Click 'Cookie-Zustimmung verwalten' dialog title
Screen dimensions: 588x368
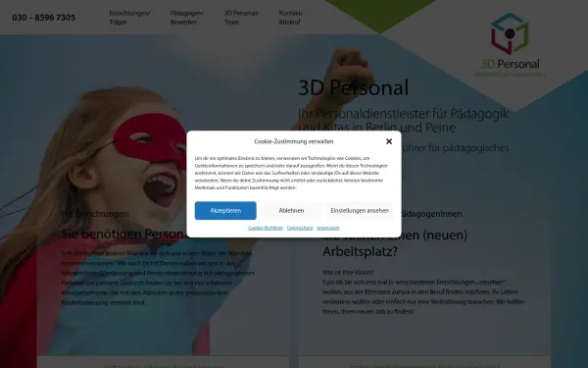(294, 141)
